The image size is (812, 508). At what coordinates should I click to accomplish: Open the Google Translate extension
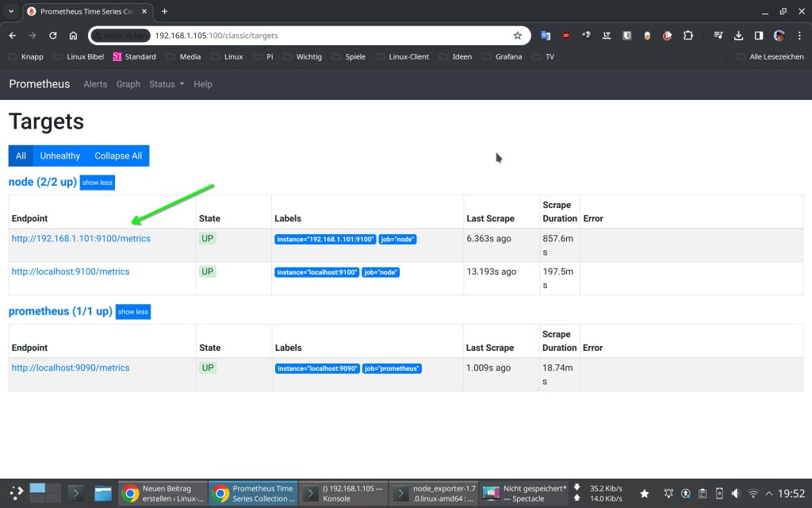(546, 36)
